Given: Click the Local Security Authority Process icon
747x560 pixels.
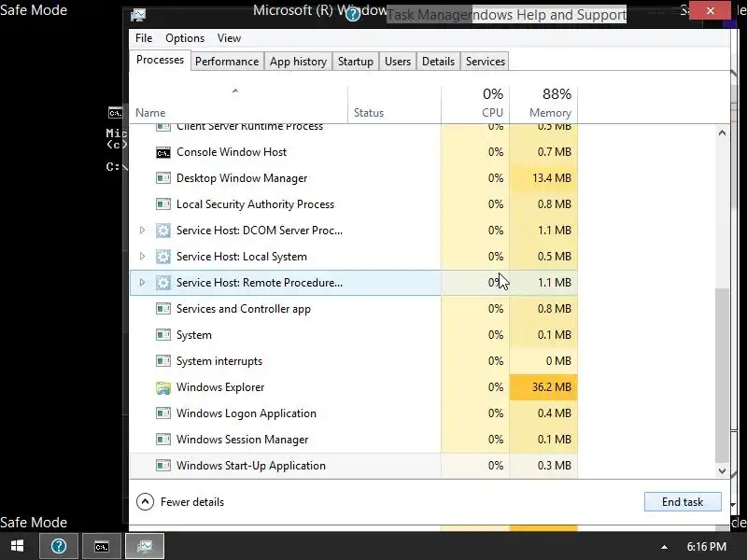Looking at the screenshot, I should coord(162,204).
